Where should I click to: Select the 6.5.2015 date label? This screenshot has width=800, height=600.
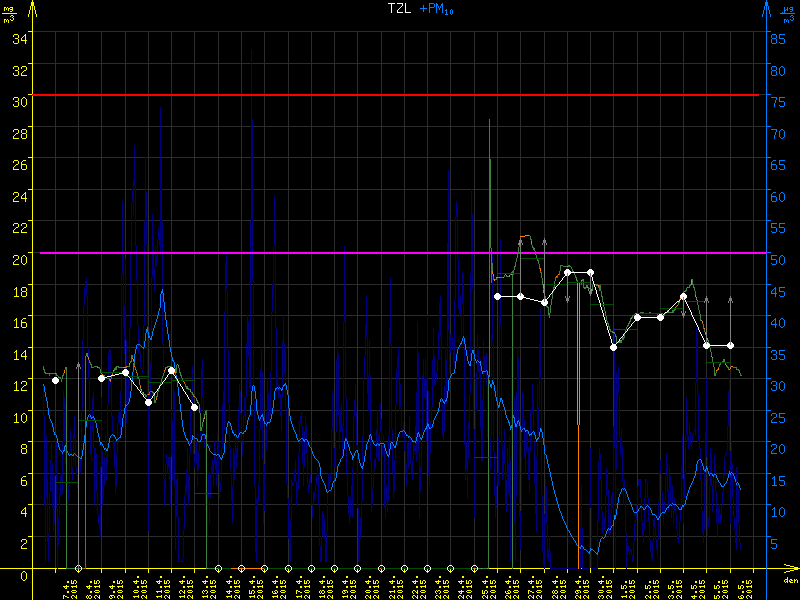click(x=741, y=585)
